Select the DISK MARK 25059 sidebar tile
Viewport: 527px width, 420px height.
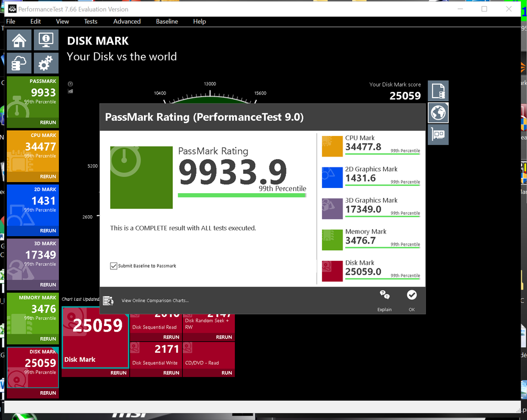click(x=33, y=367)
